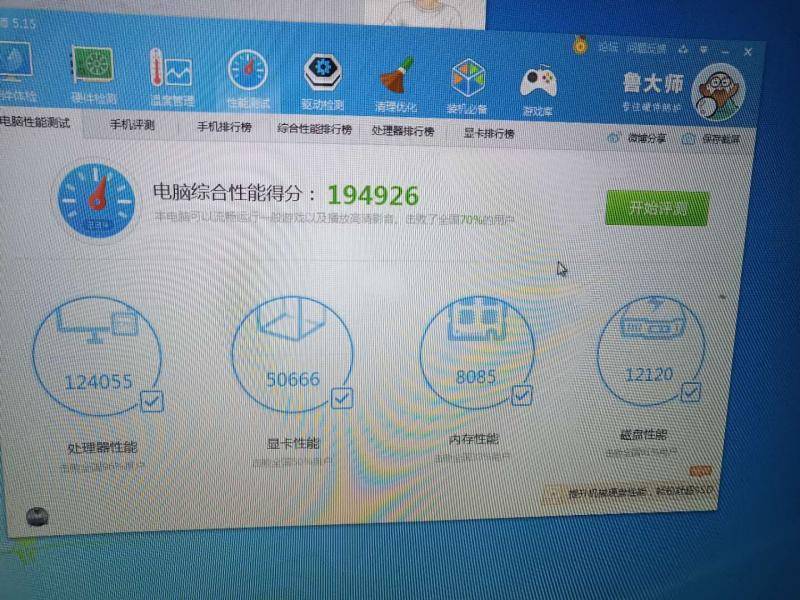
Task: Click the 鲁大师 logo text
Action: pos(653,83)
